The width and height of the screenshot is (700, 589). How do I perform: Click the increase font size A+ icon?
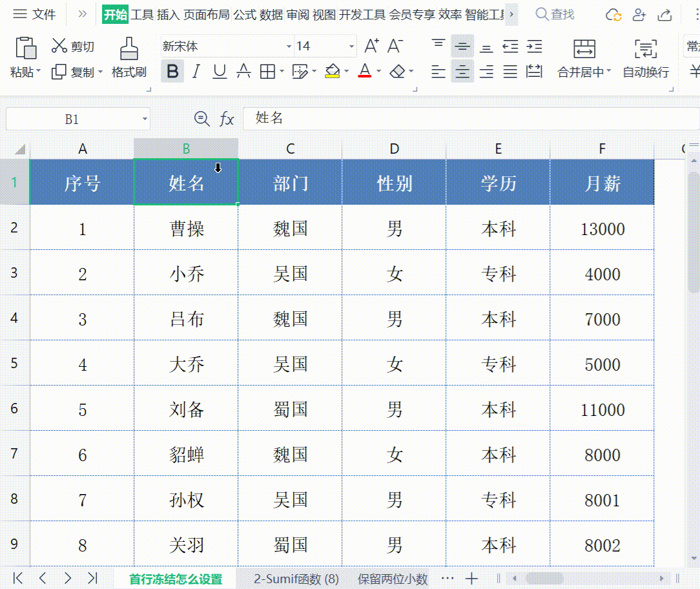373,46
